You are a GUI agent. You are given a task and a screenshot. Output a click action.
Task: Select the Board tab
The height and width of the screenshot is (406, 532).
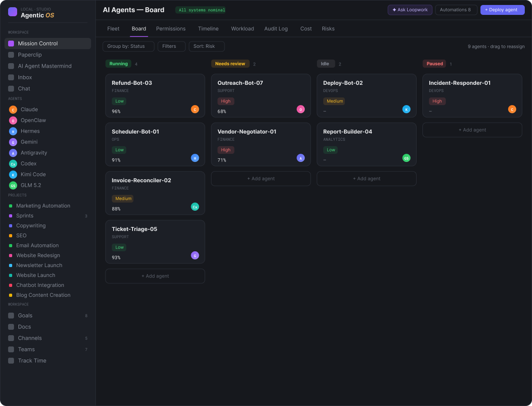(139, 29)
